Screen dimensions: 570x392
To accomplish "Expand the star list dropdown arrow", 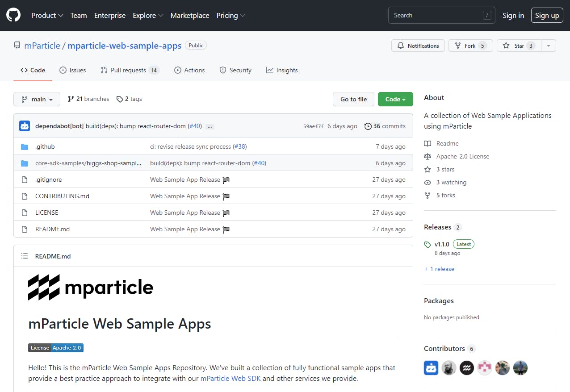I will point(549,46).
